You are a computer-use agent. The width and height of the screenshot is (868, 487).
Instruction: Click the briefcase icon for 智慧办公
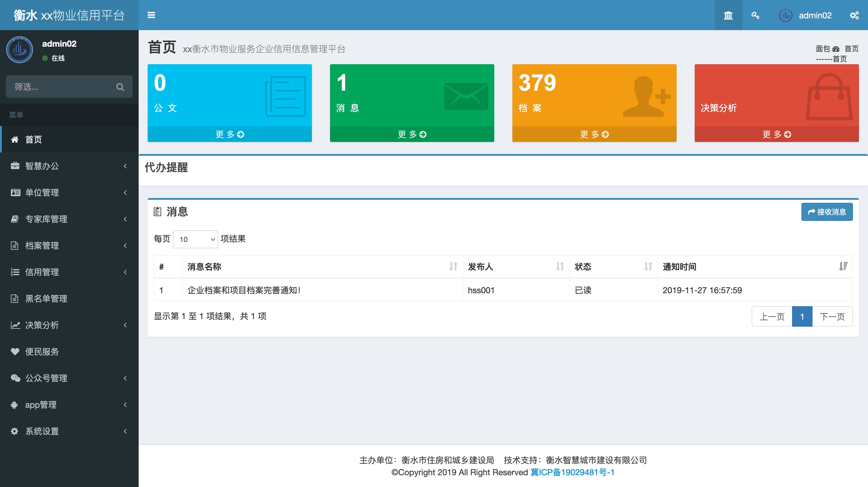pyautogui.click(x=15, y=166)
